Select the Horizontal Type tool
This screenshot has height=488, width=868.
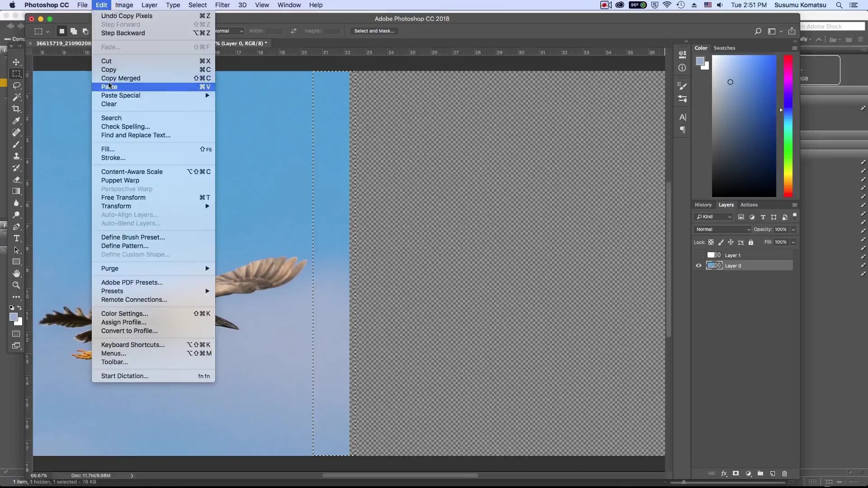tap(16, 238)
